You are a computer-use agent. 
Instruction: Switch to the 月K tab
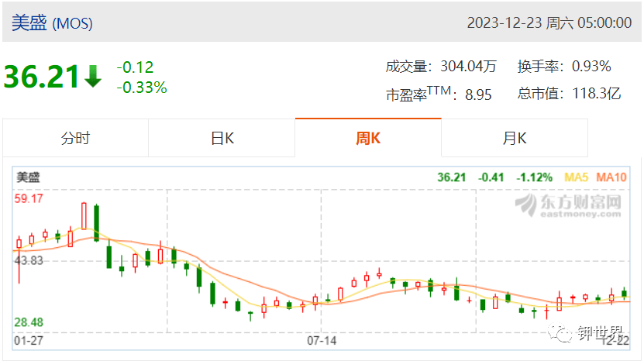click(x=515, y=138)
